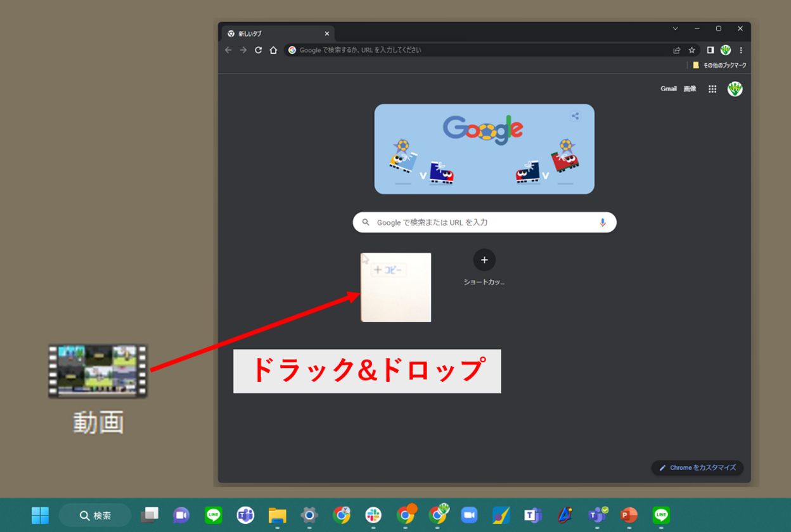Open Task View from the taskbar

[150, 516]
